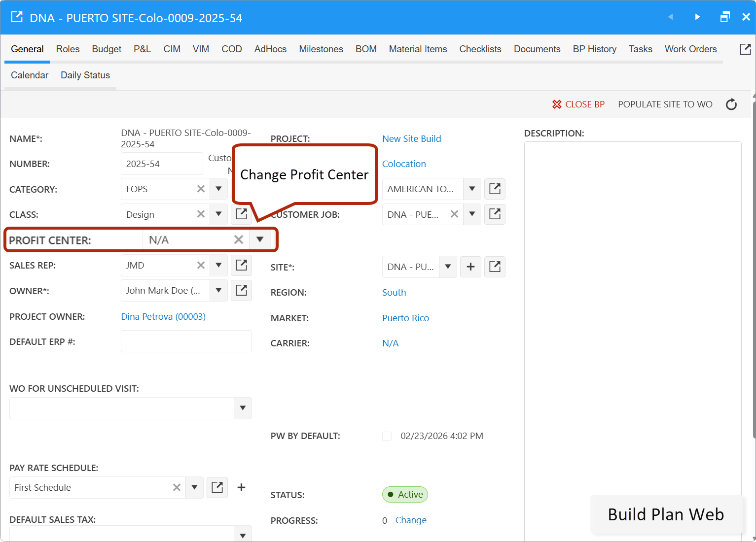This screenshot has width=756, height=542.
Task: Open the Colocation link
Action: [x=404, y=164]
